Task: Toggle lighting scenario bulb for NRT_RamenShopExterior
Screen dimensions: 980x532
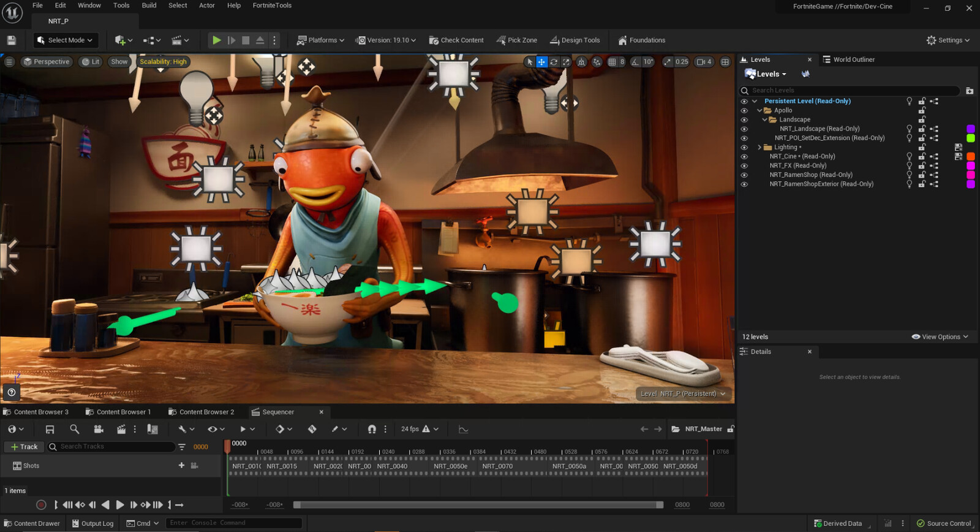Action: pyautogui.click(x=909, y=184)
